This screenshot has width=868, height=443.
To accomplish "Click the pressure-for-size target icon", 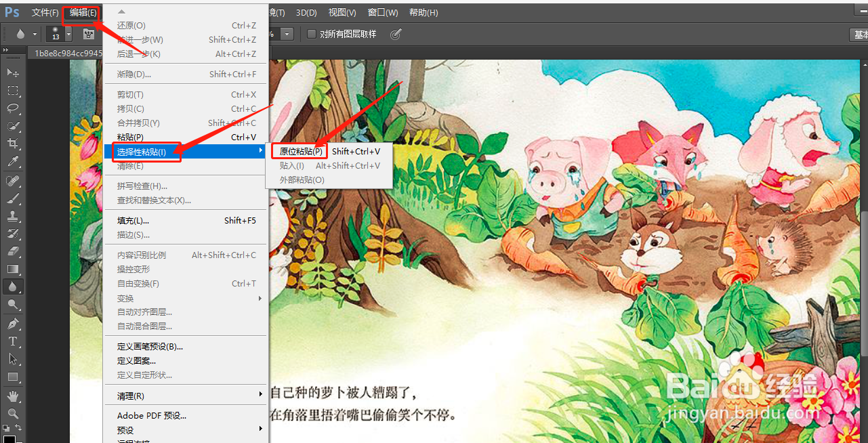I will pyautogui.click(x=396, y=34).
